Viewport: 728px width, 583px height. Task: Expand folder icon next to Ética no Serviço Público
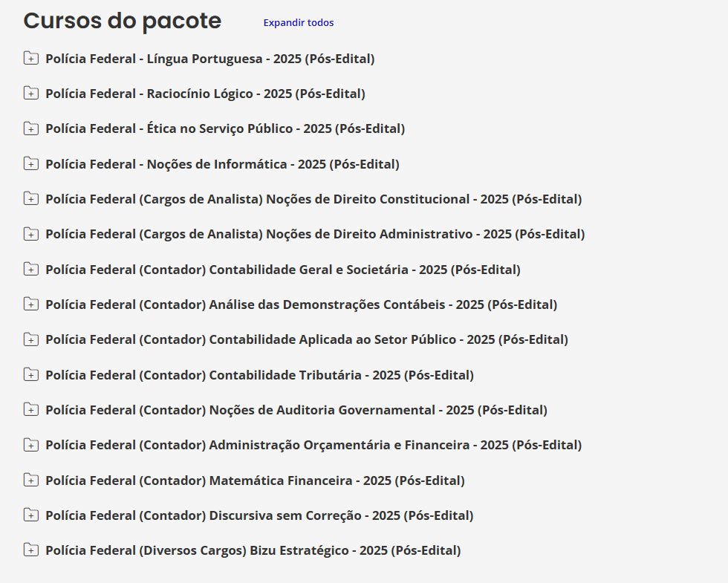(30, 128)
